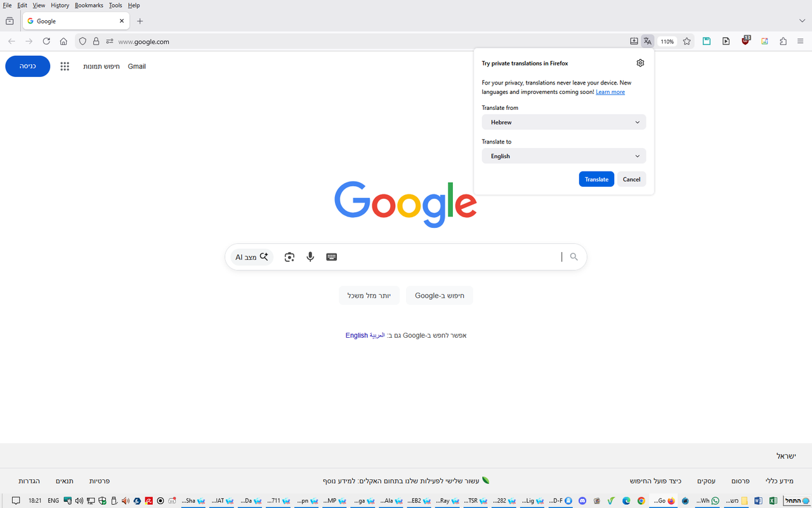
Task: Open the tracking protection shield icon
Action: (82, 41)
